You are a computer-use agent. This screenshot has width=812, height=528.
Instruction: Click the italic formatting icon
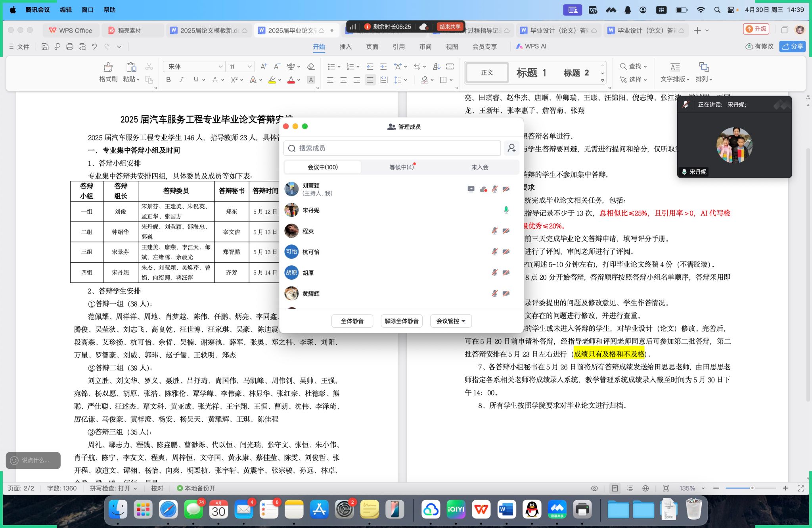(182, 80)
